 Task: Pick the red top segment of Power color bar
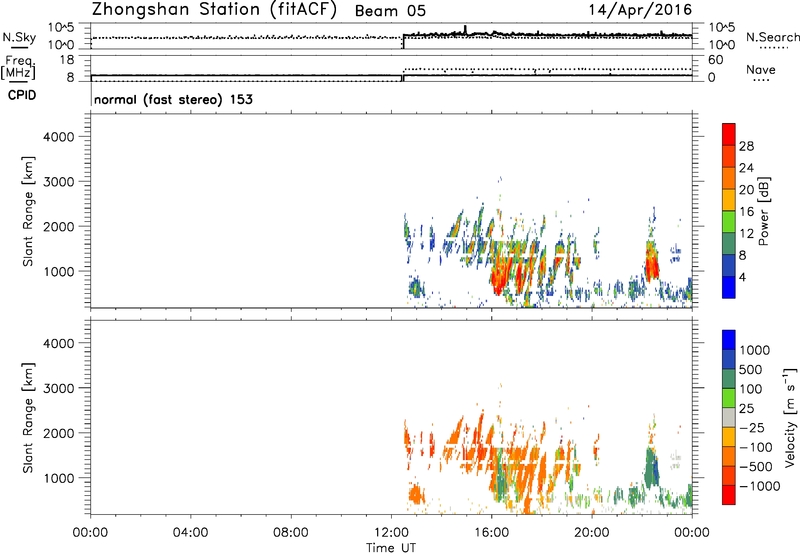(x=729, y=135)
